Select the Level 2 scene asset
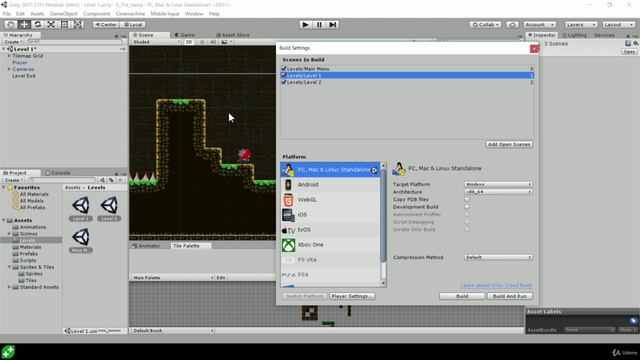640x360 pixels. click(x=109, y=209)
